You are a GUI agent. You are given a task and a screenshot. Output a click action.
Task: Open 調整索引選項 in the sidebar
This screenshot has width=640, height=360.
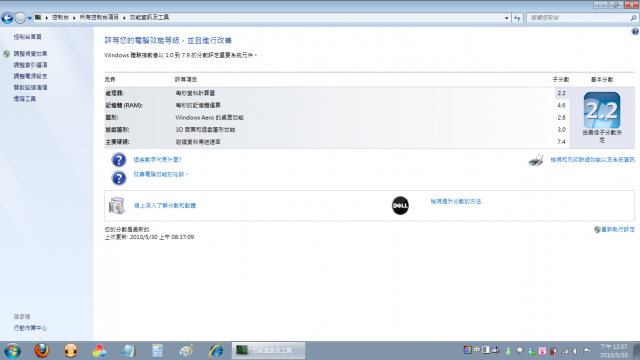[x=31, y=65]
